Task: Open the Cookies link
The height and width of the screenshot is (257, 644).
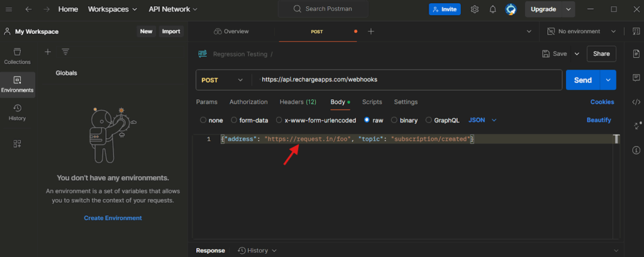Action: pyautogui.click(x=602, y=102)
